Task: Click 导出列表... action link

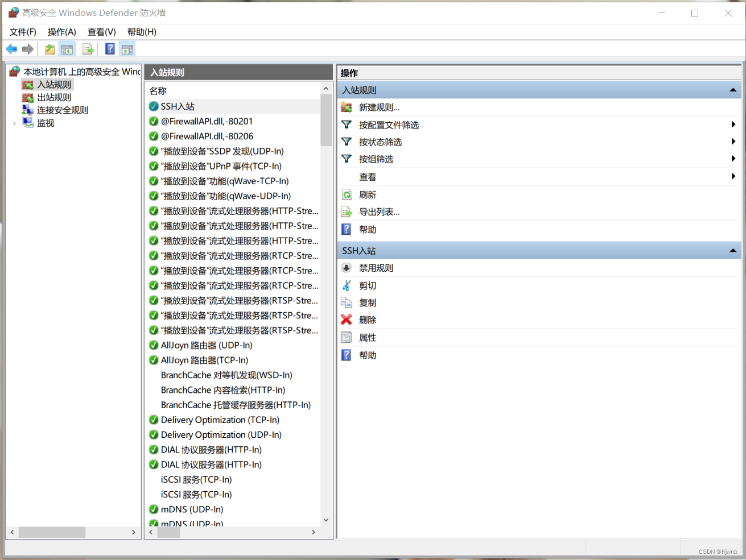Action: pos(380,212)
